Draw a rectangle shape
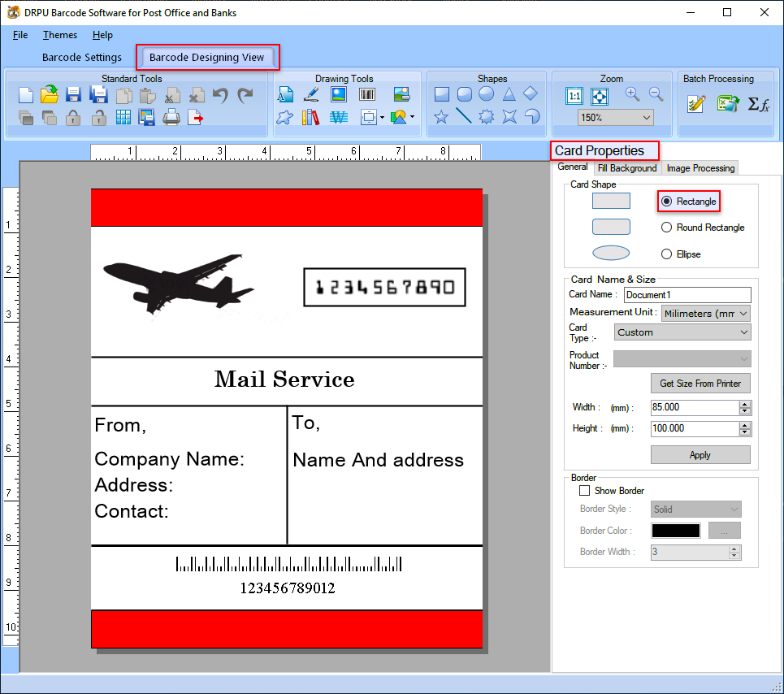The image size is (784, 694). 441,94
